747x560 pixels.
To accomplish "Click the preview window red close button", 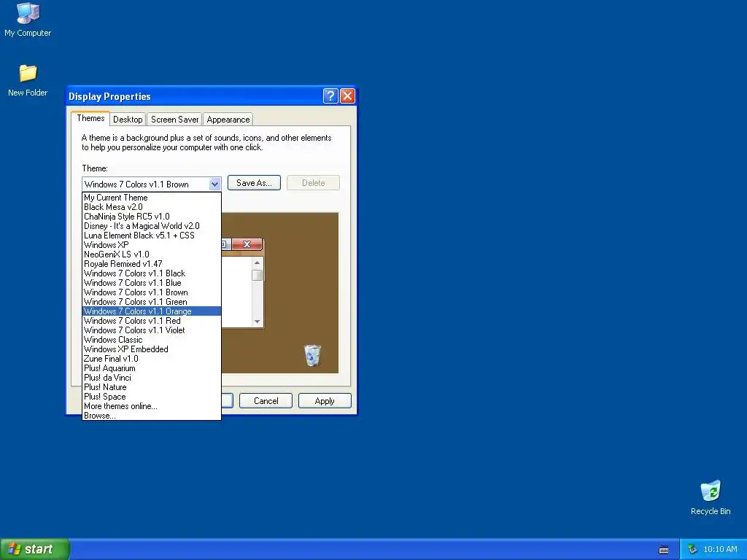I will point(247,244).
